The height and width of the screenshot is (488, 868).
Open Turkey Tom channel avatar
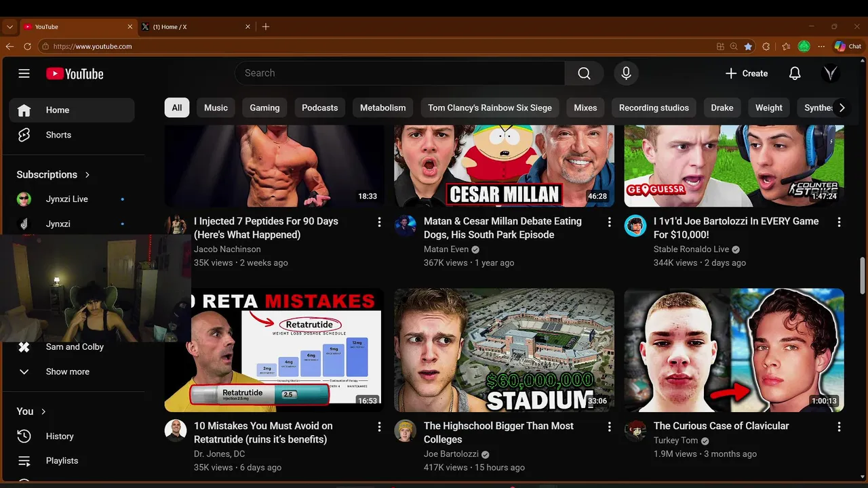[x=635, y=430]
